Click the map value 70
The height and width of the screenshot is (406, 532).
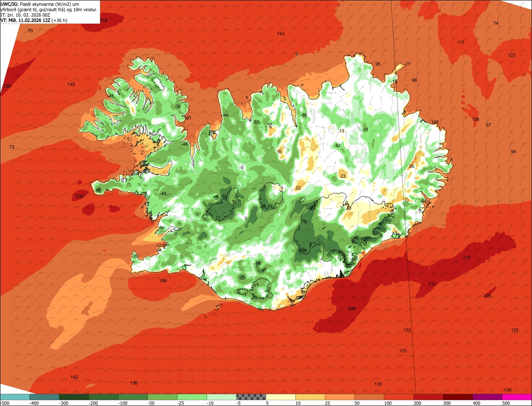(x=30, y=31)
